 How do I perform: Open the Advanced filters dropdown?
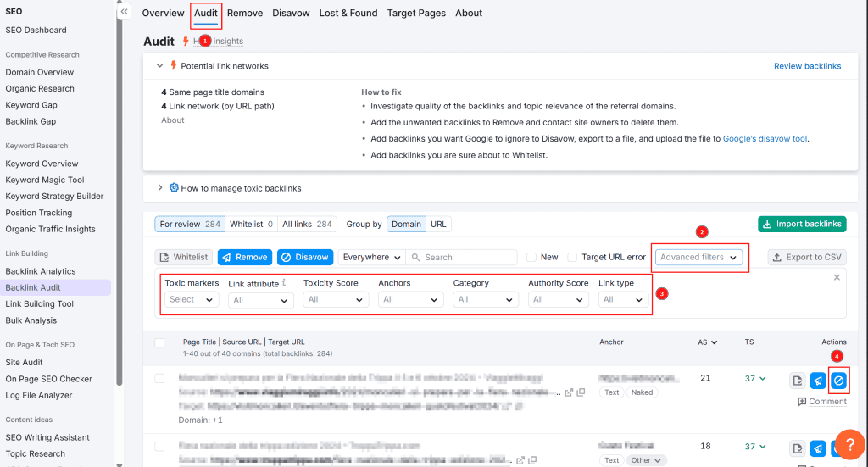click(699, 257)
